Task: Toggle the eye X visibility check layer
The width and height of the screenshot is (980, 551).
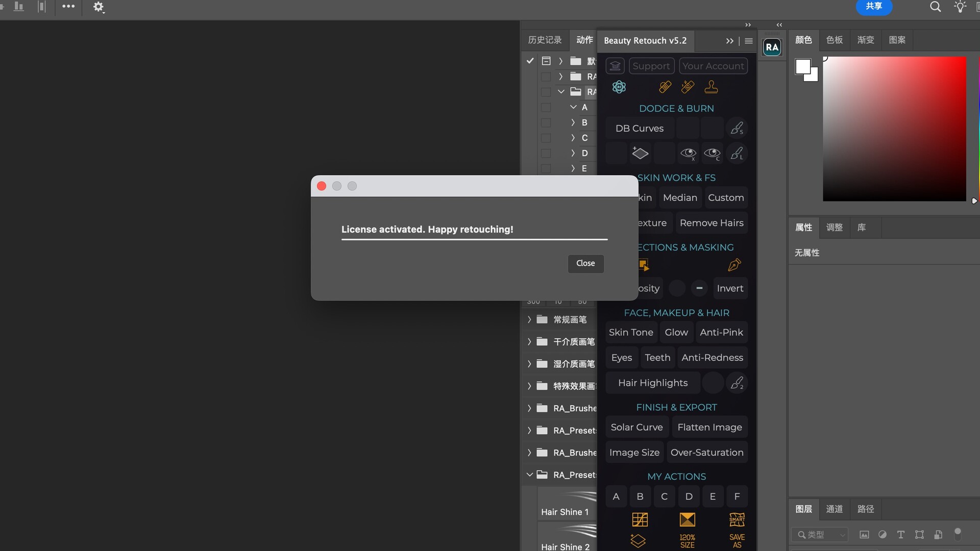Action: click(x=688, y=153)
